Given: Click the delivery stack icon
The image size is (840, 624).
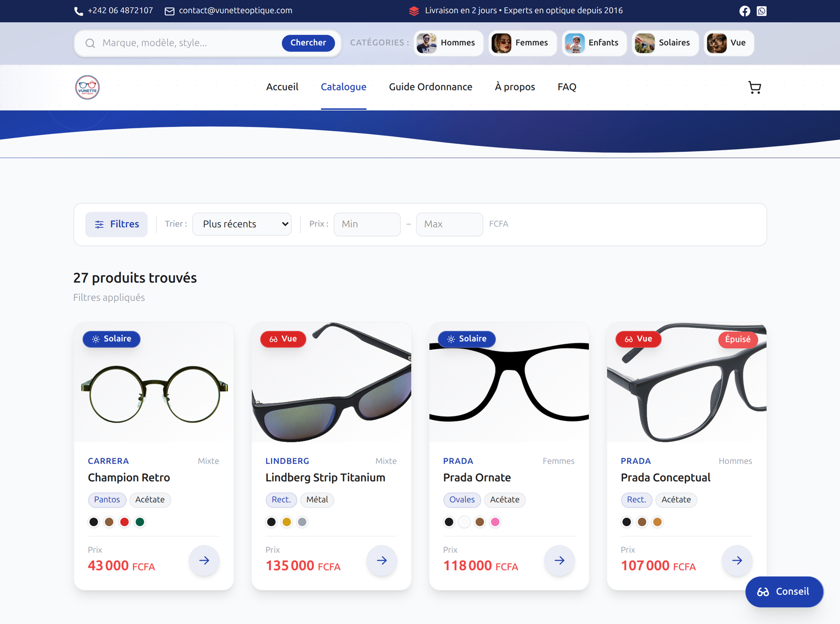Looking at the screenshot, I should (414, 11).
